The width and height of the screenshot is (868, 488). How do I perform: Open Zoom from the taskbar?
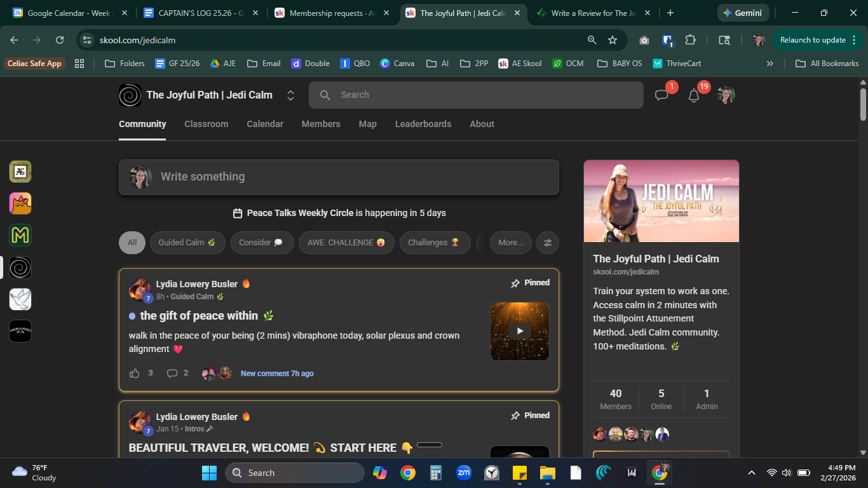(463, 473)
